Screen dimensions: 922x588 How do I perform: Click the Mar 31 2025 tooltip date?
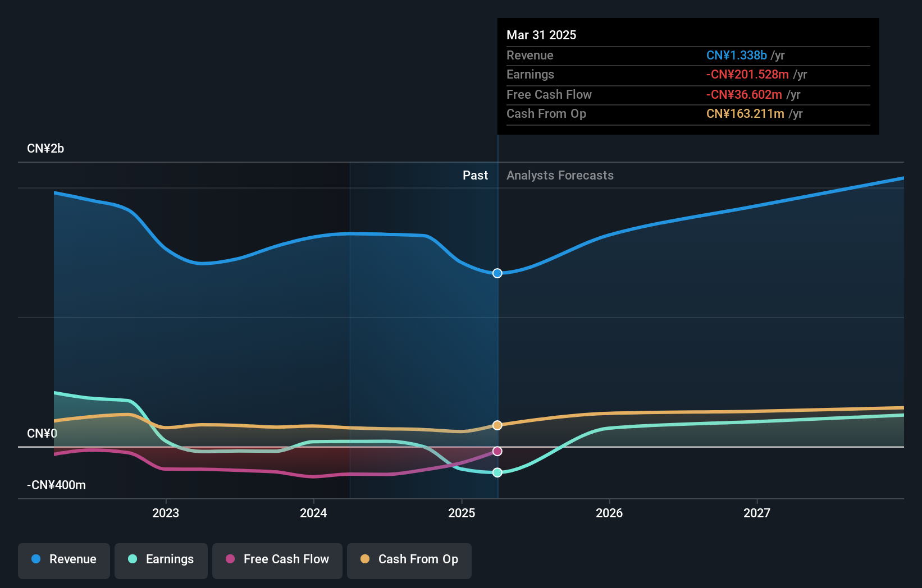[541, 35]
